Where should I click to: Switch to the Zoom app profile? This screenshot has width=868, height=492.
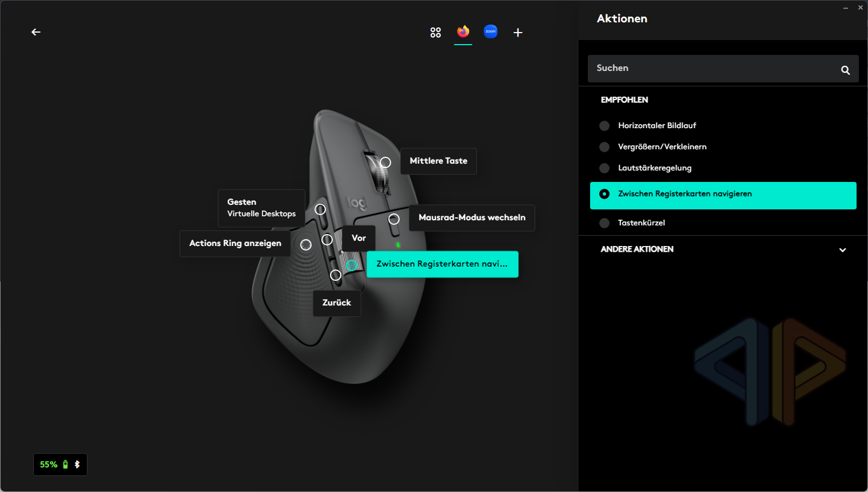click(x=491, y=31)
